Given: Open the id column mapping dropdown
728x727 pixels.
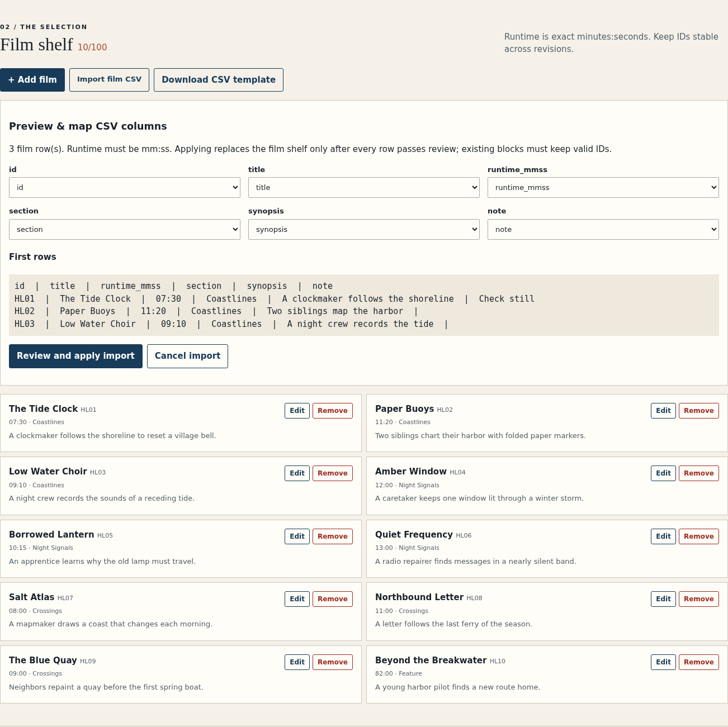Looking at the screenshot, I should coord(125,188).
